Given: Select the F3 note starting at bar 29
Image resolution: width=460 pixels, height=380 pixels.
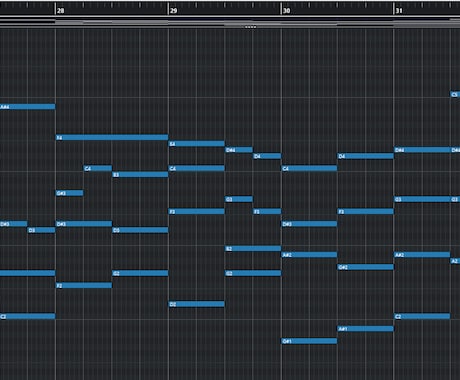Looking at the screenshot, I should [x=197, y=211].
